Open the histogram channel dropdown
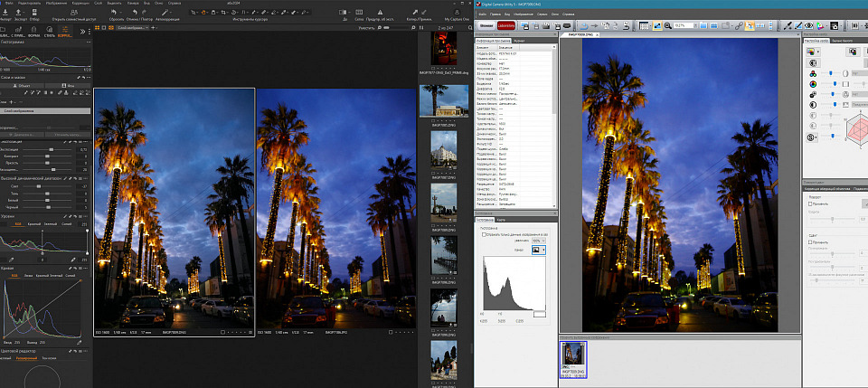Image resolution: width=868 pixels, height=388 pixels. click(539, 251)
